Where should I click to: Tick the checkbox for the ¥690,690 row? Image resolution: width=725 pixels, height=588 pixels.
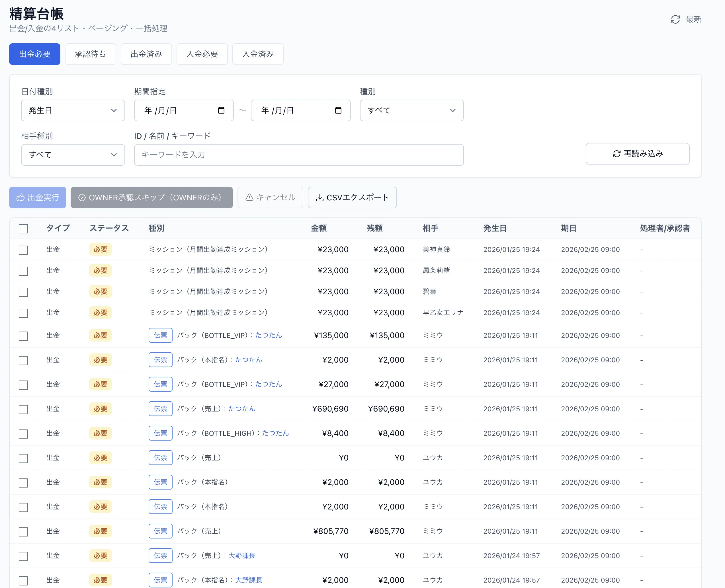point(23,410)
